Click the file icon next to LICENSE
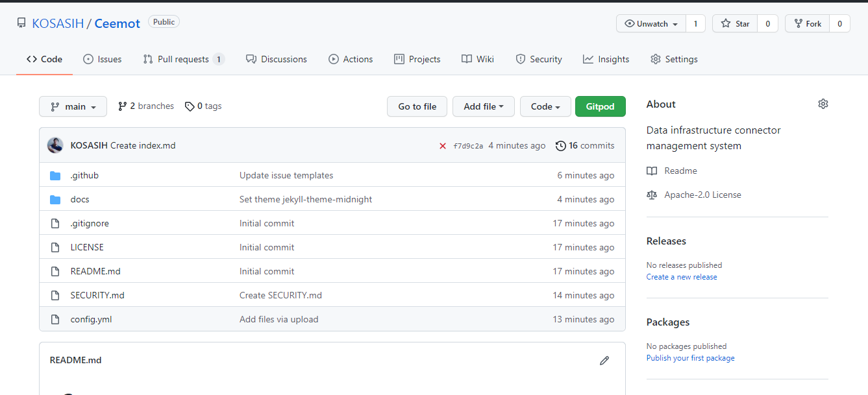868x395 pixels. (55, 247)
